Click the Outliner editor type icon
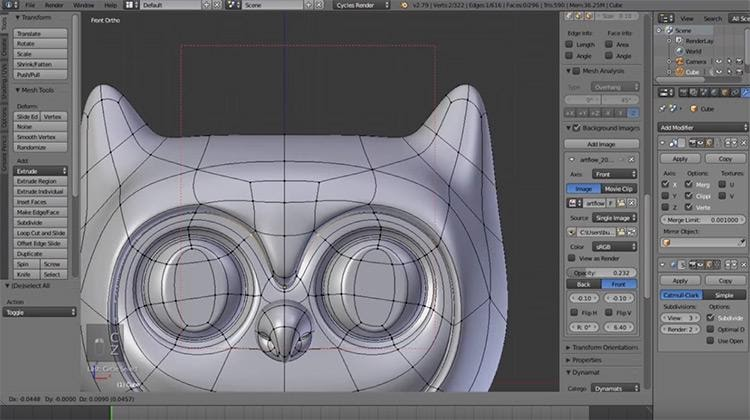 pos(666,19)
